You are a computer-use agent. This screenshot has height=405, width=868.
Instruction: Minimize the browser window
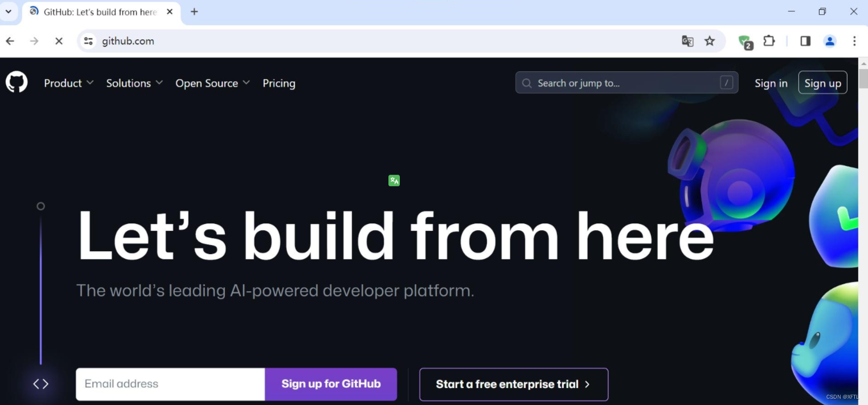792,11
